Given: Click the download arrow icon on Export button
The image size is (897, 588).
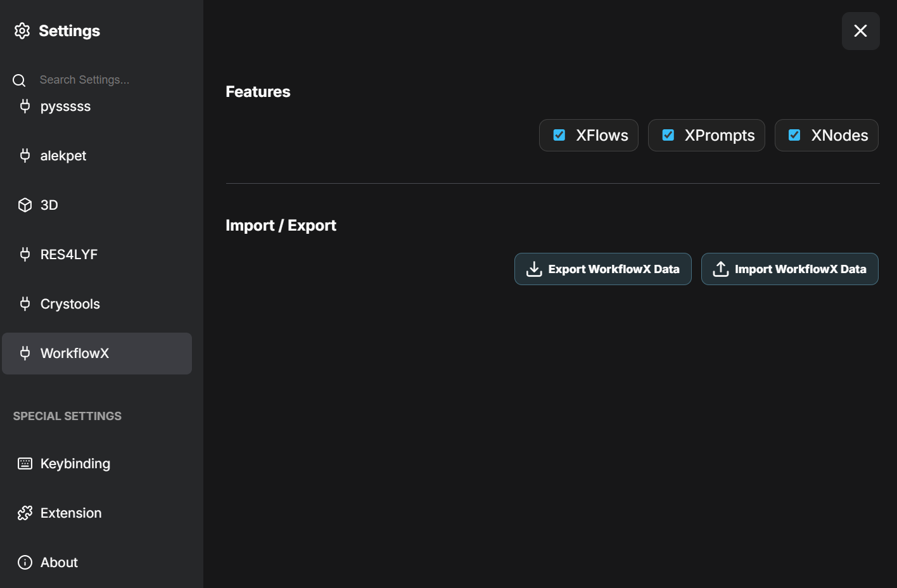Looking at the screenshot, I should (x=534, y=269).
